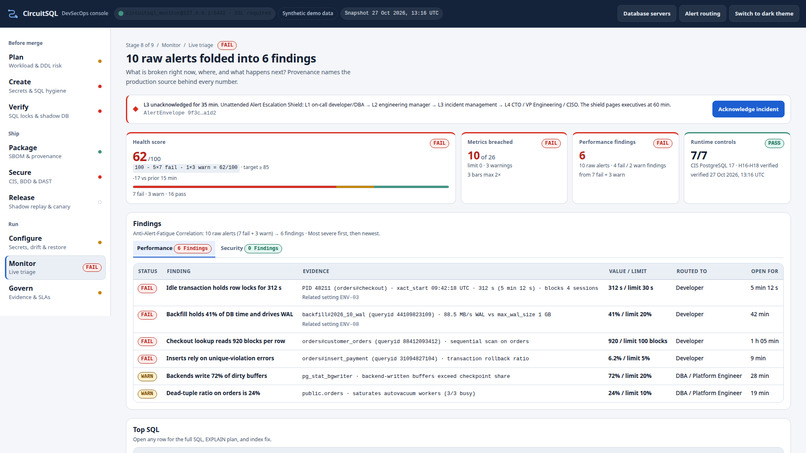Click the STATUS column header
This screenshot has width=806, height=453.
pyautogui.click(x=148, y=271)
